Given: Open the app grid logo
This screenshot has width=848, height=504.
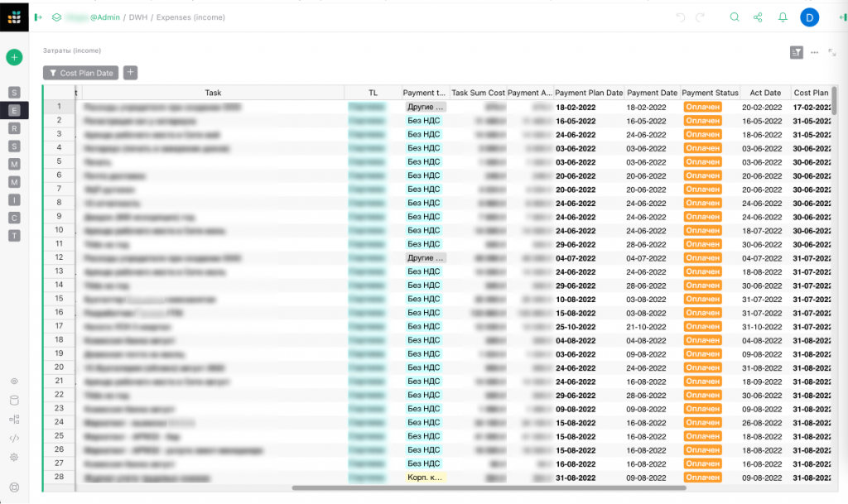Looking at the screenshot, I should point(14,17).
